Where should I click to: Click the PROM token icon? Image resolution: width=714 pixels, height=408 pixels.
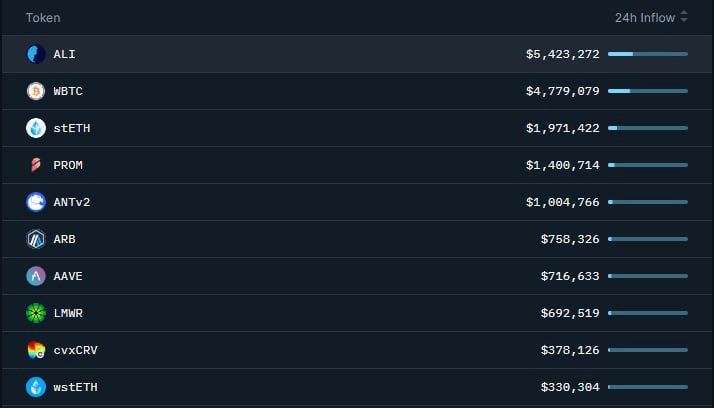point(36,165)
